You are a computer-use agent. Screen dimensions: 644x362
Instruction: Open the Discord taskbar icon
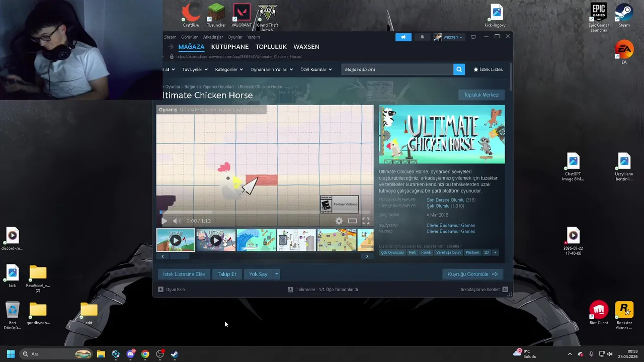point(131,354)
